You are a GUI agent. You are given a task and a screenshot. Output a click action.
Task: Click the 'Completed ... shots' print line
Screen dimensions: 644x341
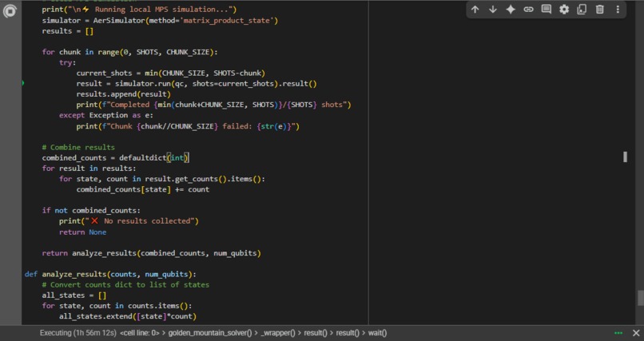213,105
